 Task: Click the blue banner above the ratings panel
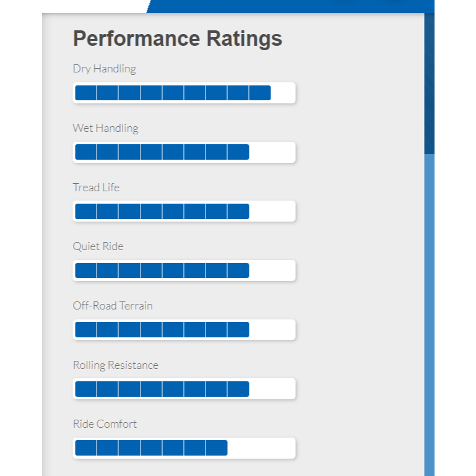pos(291,6)
